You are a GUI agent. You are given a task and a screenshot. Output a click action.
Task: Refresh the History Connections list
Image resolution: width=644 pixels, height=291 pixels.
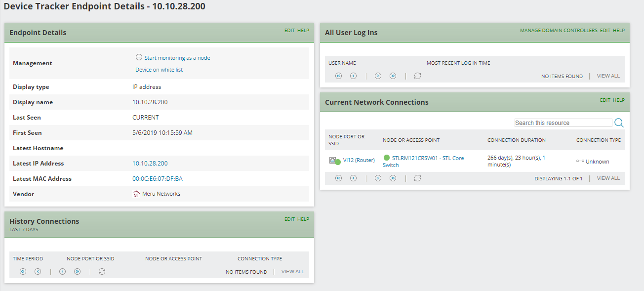[x=102, y=272]
